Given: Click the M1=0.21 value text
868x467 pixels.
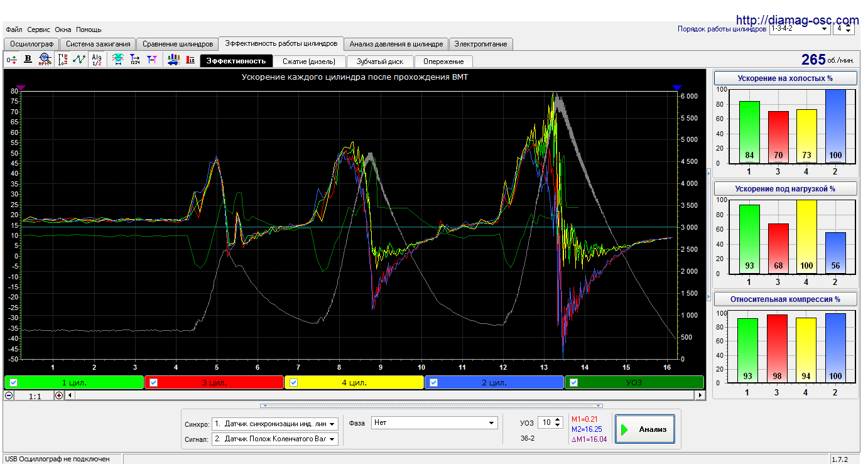Looking at the screenshot, I should (x=584, y=419).
